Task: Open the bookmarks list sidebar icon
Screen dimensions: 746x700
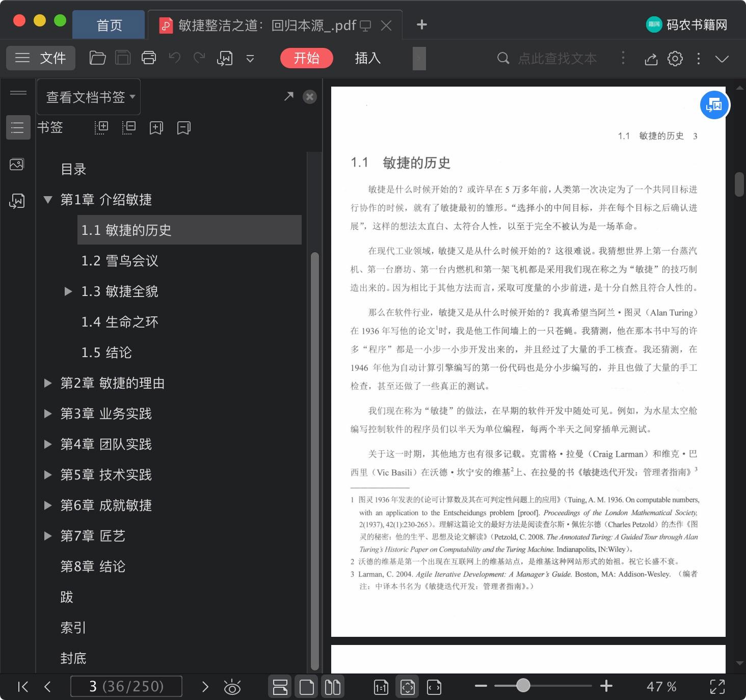Action: pyautogui.click(x=17, y=127)
